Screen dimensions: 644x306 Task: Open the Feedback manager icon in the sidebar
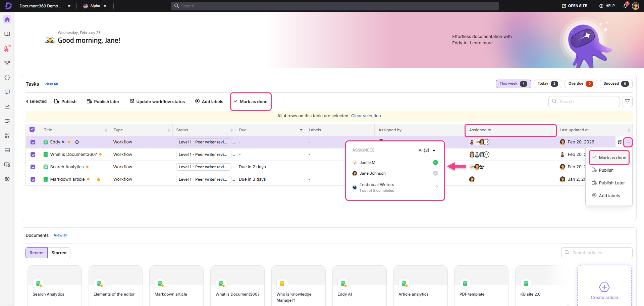7,92
